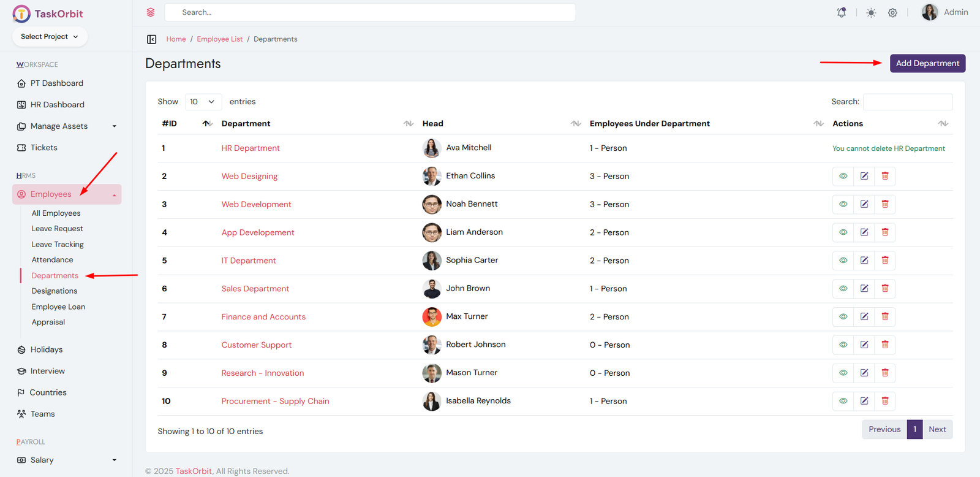The height and width of the screenshot is (477, 980).
Task: Edit the Web Designing department
Action: tap(864, 176)
